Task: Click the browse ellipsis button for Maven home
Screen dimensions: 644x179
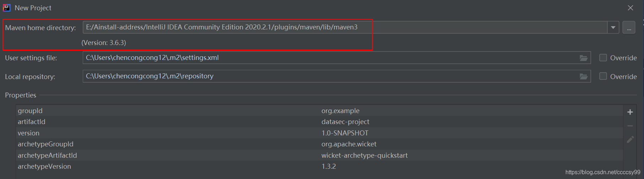Action: click(x=629, y=27)
